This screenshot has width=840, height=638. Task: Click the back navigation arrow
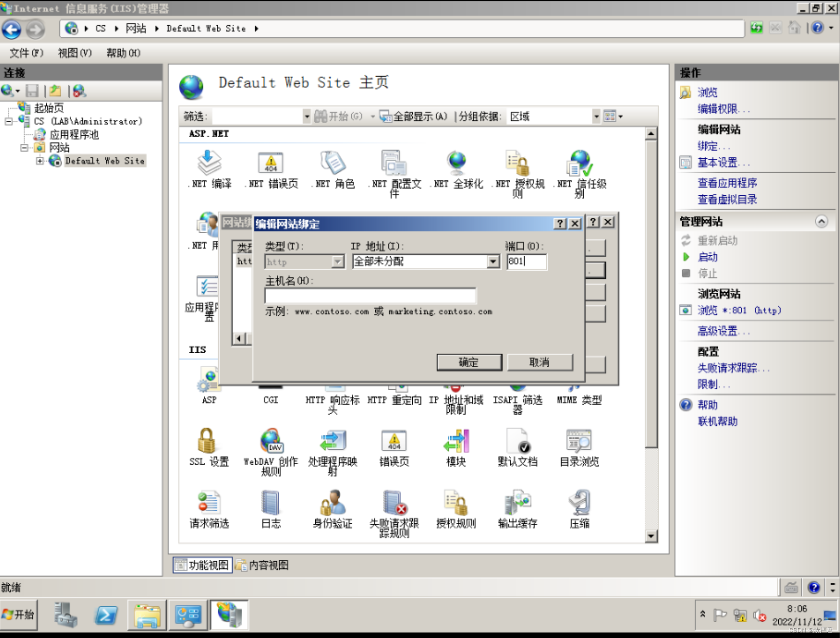coord(11,30)
